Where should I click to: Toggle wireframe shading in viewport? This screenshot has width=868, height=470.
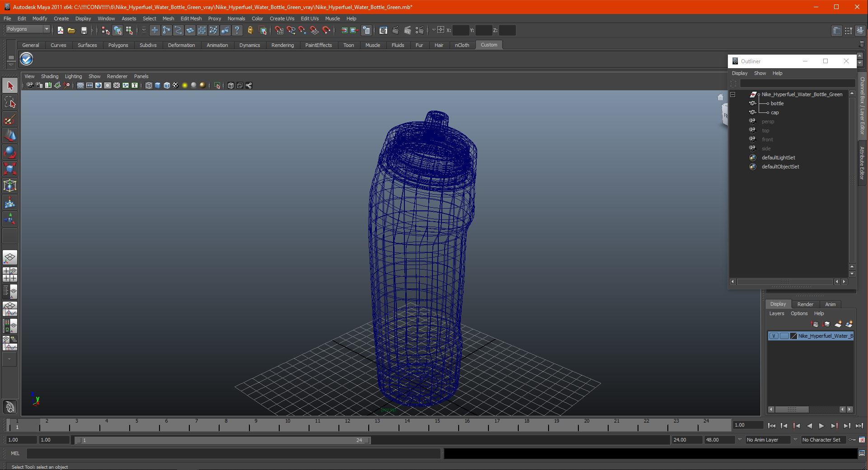tap(149, 85)
